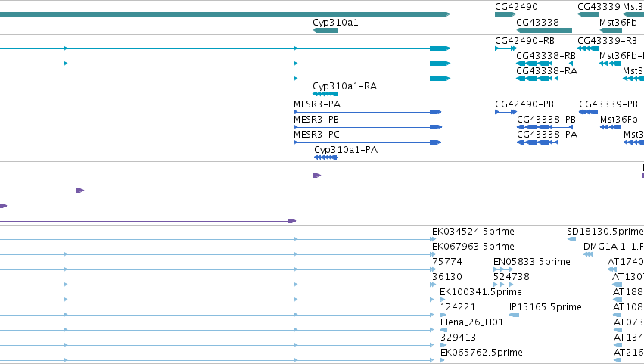Select the CG43339-RB transcript label
The image size is (644, 364).
pyautogui.click(x=608, y=41)
